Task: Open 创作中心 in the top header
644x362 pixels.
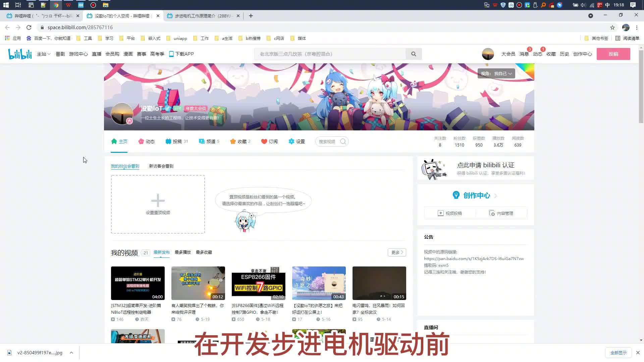Action: [x=582, y=54]
